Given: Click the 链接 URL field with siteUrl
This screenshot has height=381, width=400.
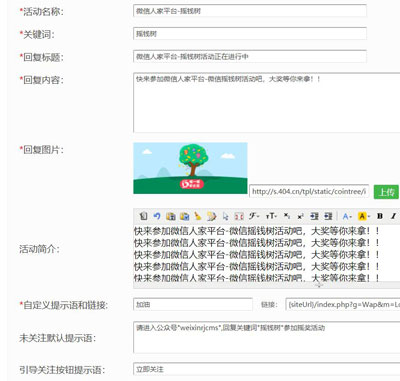Looking at the screenshot, I should [343, 304].
